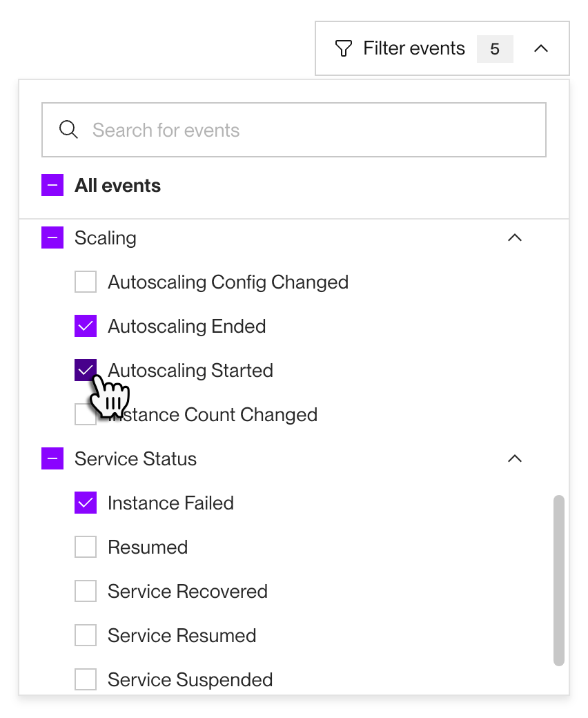Deselect the Autoscaling Ended checkmark icon
Image resolution: width=588 pixels, height=718 pixels.
[x=85, y=326]
